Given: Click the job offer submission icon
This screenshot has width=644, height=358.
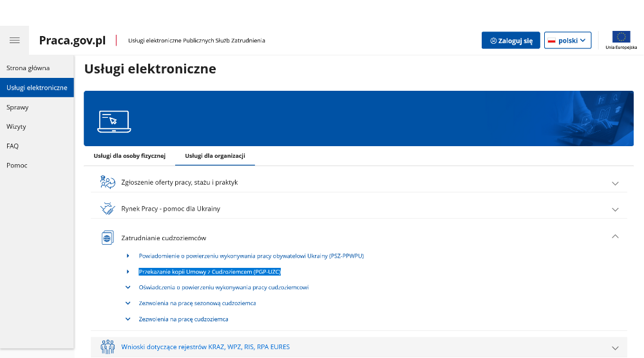Looking at the screenshot, I should pyautogui.click(x=108, y=182).
